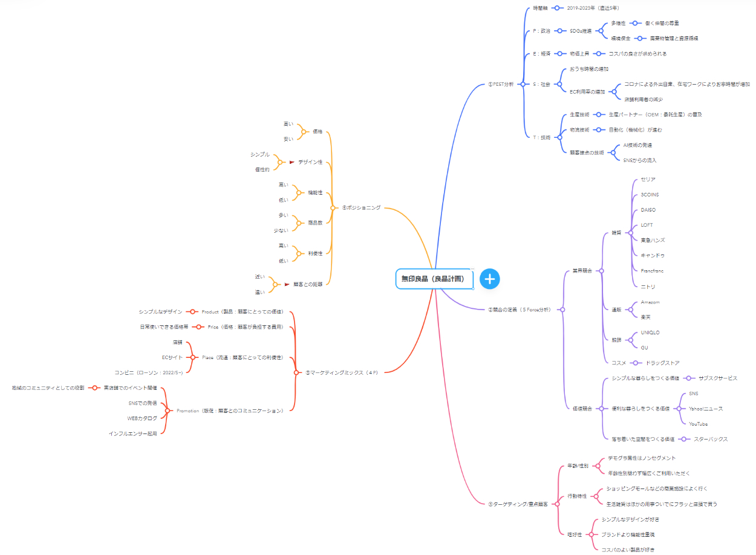Viewport: 756px width, 555px height.
Task: Collapse the 物流技術 node circle
Action: tap(599, 129)
